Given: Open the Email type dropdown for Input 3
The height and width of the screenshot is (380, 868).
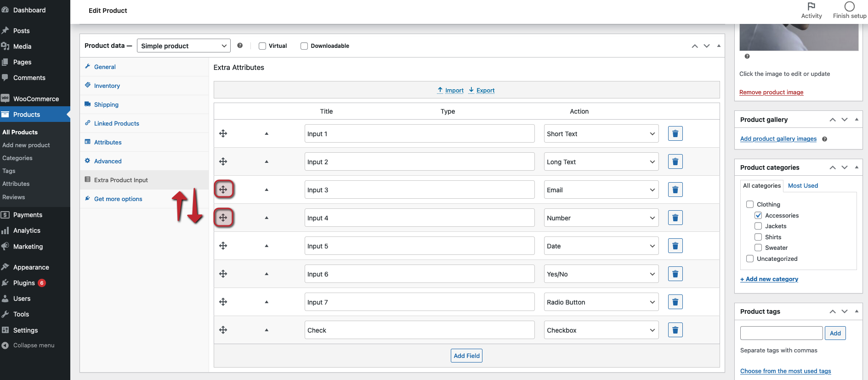Looking at the screenshot, I should point(601,190).
